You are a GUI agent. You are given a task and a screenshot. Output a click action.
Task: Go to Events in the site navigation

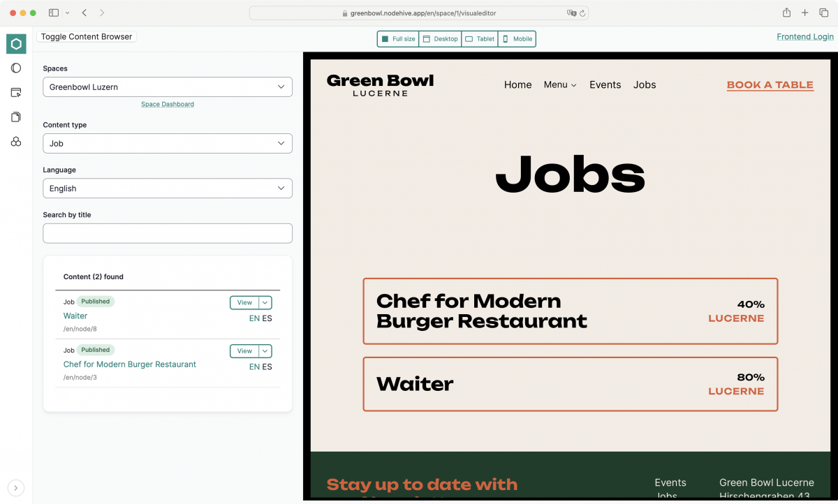click(605, 85)
